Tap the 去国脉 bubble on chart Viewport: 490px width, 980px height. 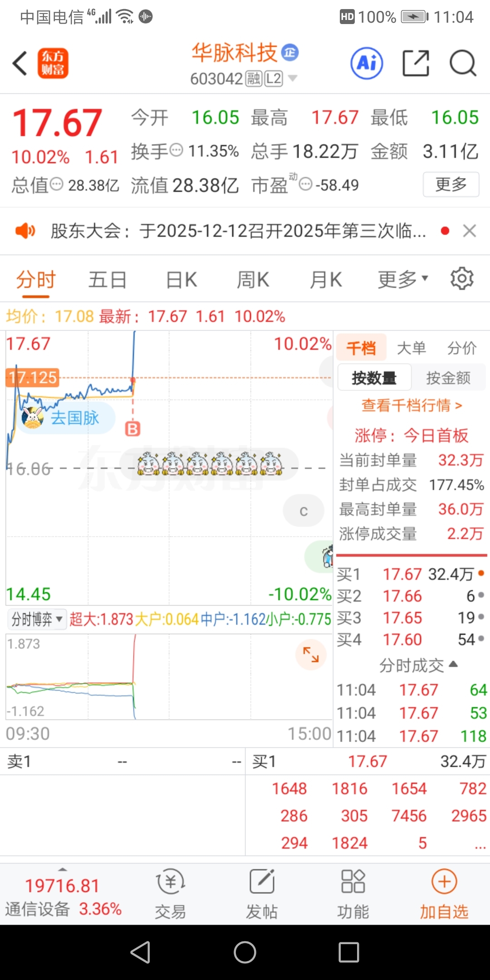(x=66, y=418)
